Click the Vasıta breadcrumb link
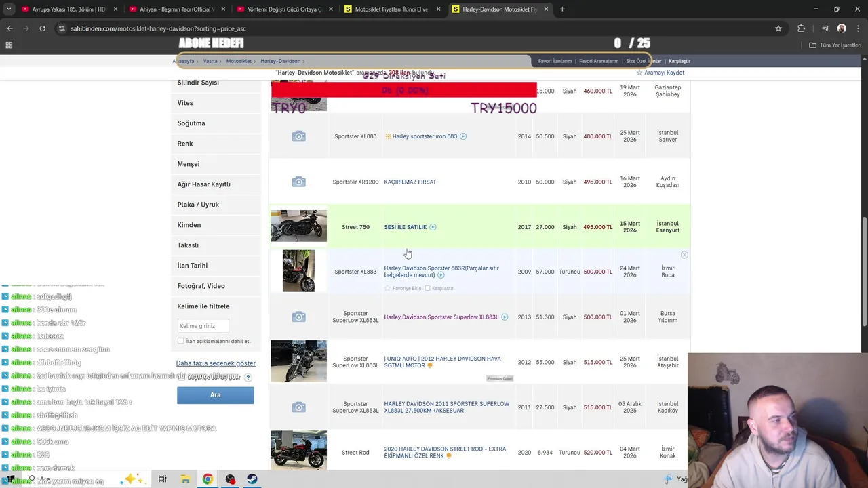This screenshot has height=488, width=868. tap(210, 61)
